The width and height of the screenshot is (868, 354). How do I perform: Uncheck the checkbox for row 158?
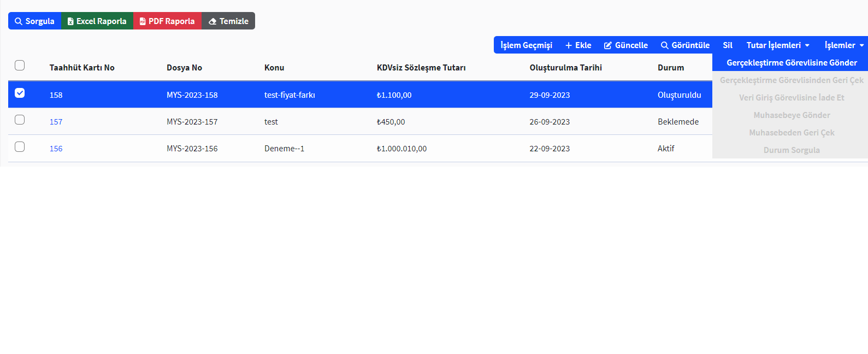click(x=20, y=93)
